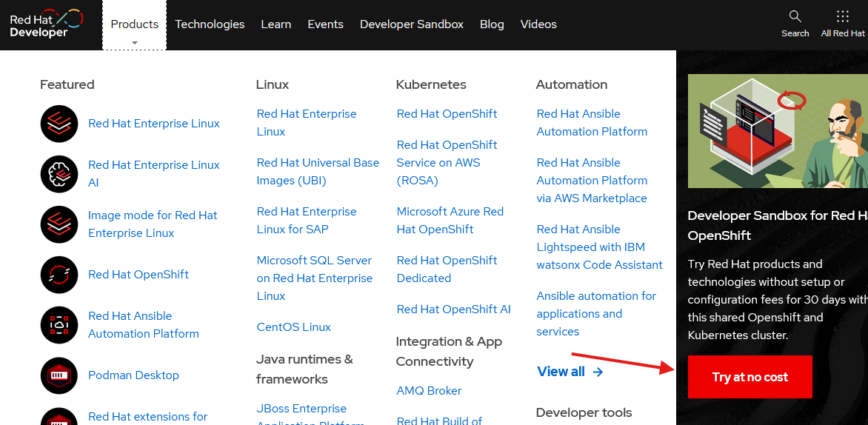This screenshot has height=425, width=868.
Task: Click the arrow next to View all
Action: point(598,372)
